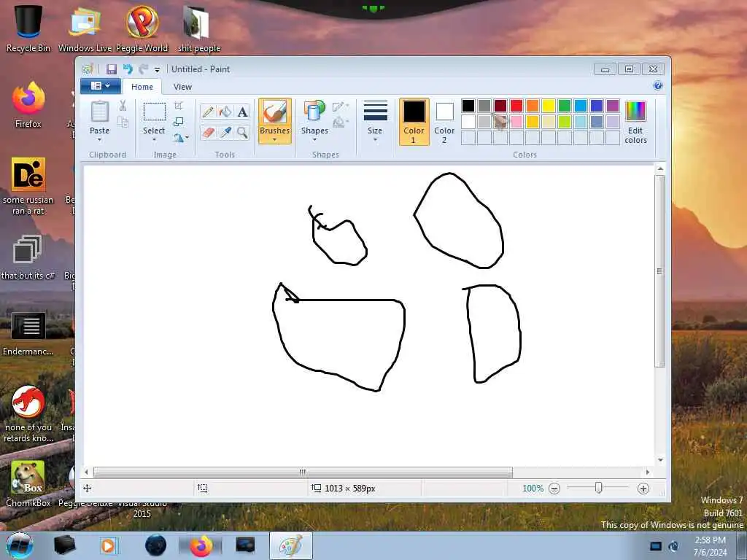The height and width of the screenshot is (560, 747).
Task: Click Paint icon in the taskbar
Action: 290,545
